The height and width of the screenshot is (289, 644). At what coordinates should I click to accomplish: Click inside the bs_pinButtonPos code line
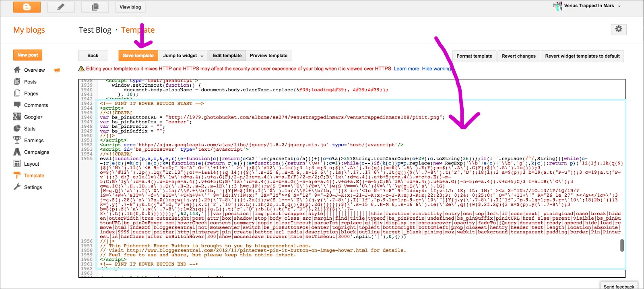146,122
